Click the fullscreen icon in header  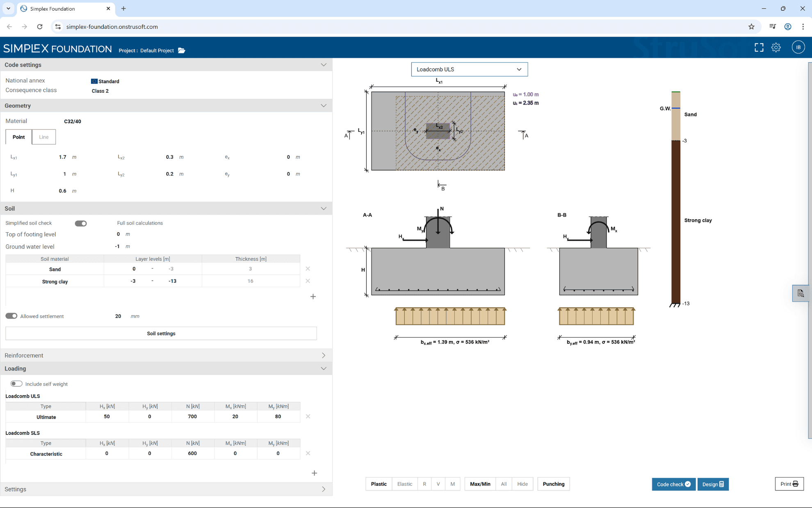coord(759,48)
